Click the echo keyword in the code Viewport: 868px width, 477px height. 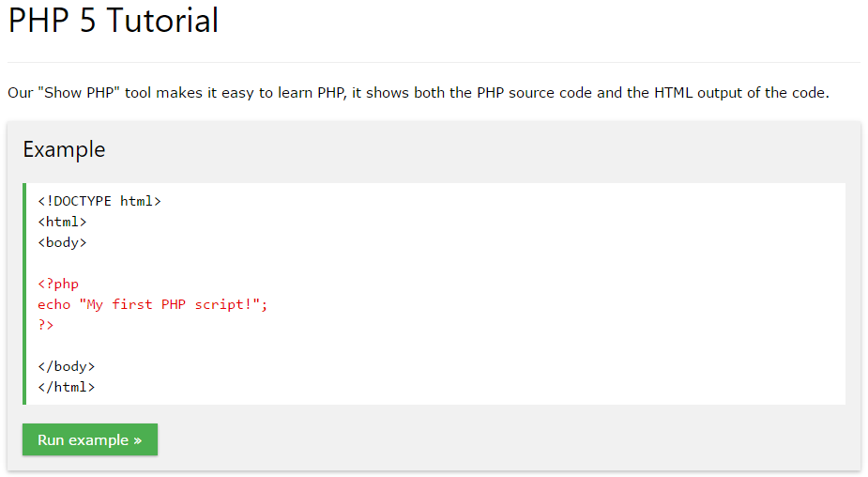tap(53, 304)
